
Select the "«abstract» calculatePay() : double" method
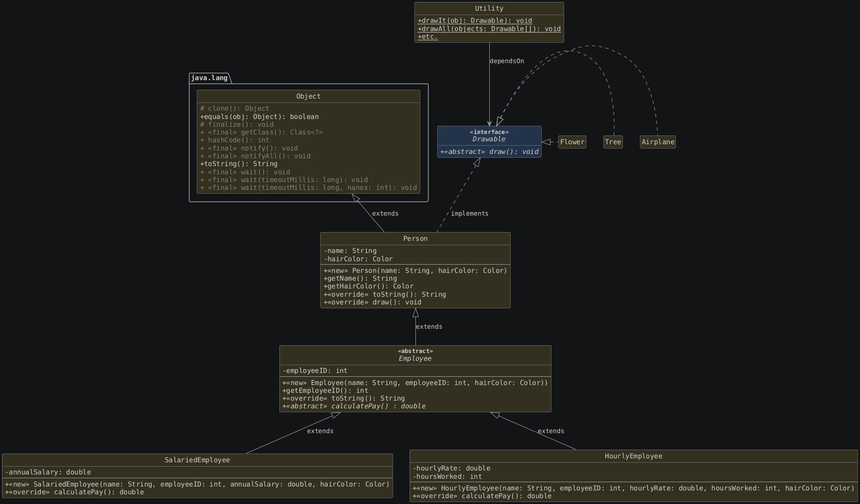tap(354, 406)
